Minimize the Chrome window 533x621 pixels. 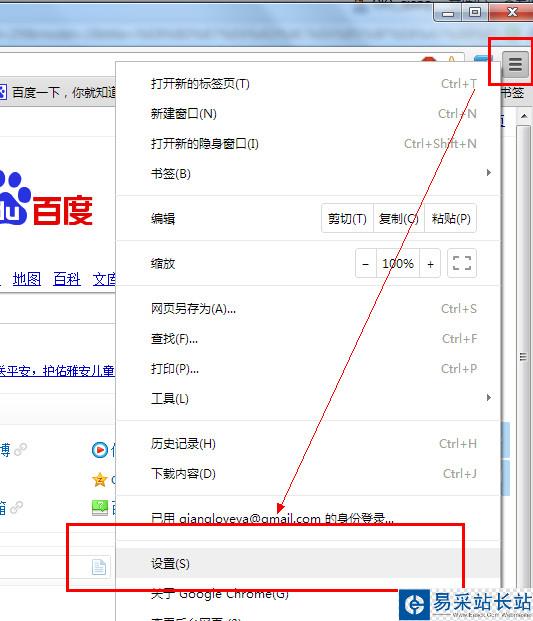[x=448, y=13]
